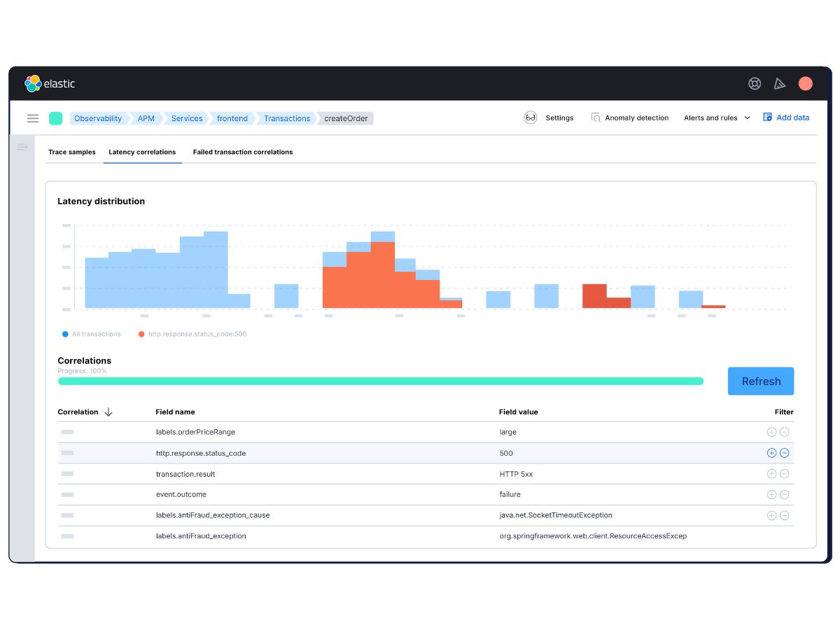Exclude filter for http.response.status_code 500
This screenshot has height=630, width=840.
click(x=785, y=453)
